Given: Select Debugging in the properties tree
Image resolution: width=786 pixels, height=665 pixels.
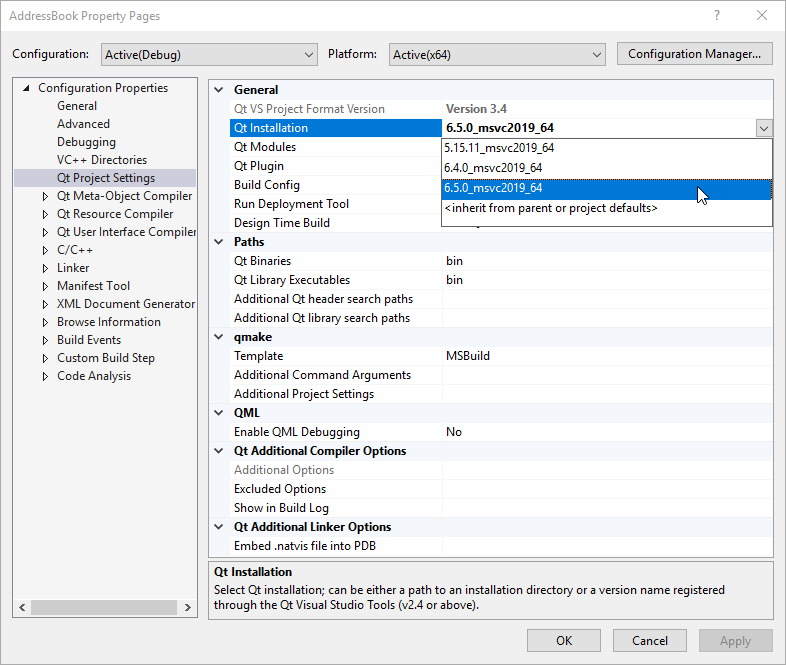Looking at the screenshot, I should (x=86, y=142).
